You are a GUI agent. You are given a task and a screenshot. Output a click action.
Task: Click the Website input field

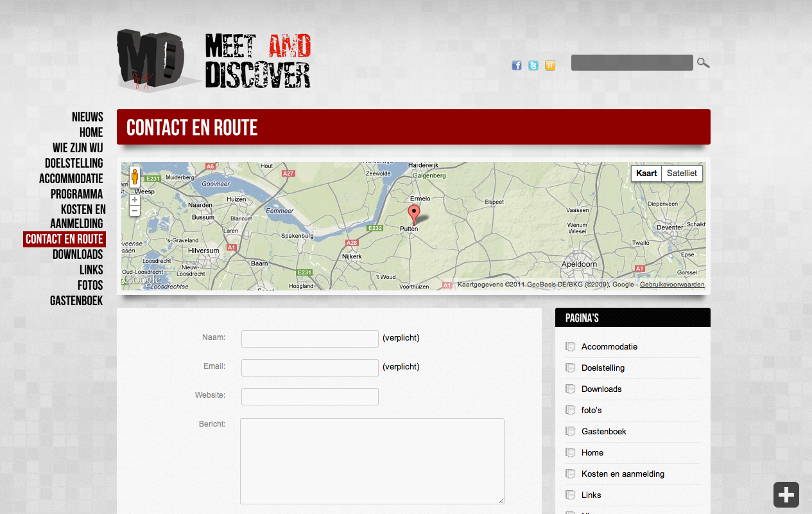point(310,396)
